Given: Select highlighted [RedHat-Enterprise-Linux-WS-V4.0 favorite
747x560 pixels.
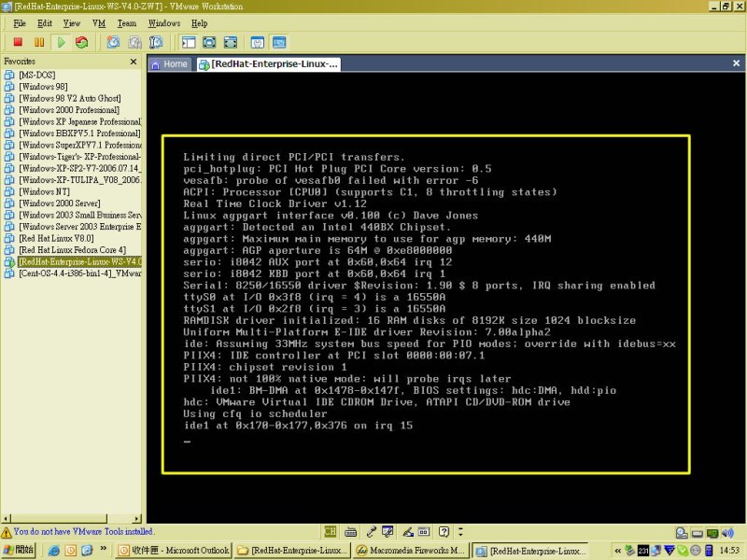Looking at the screenshot, I should pyautogui.click(x=80, y=262).
